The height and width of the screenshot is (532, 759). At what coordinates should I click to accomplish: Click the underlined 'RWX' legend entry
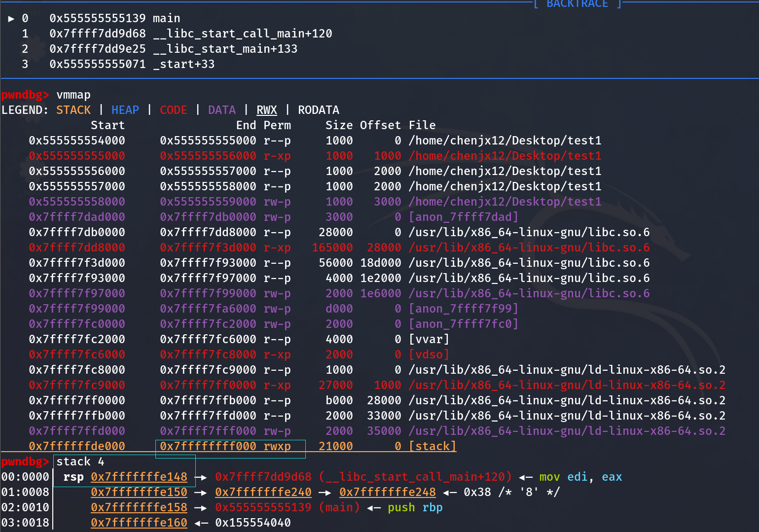click(x=267, y=110)
